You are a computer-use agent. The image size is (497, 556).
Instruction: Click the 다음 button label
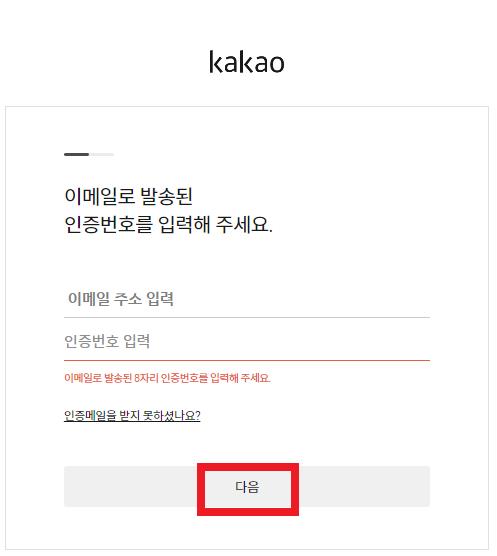[247, 487]
